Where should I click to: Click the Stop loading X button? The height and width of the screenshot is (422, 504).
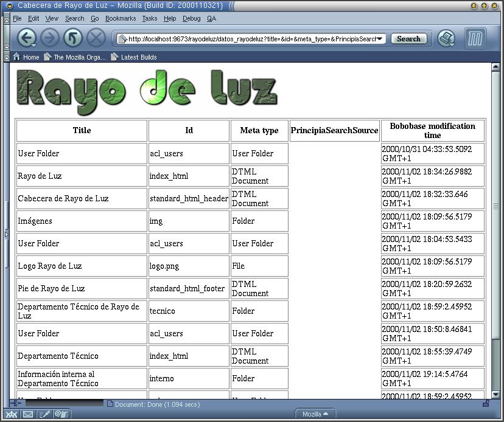point(96,38)
